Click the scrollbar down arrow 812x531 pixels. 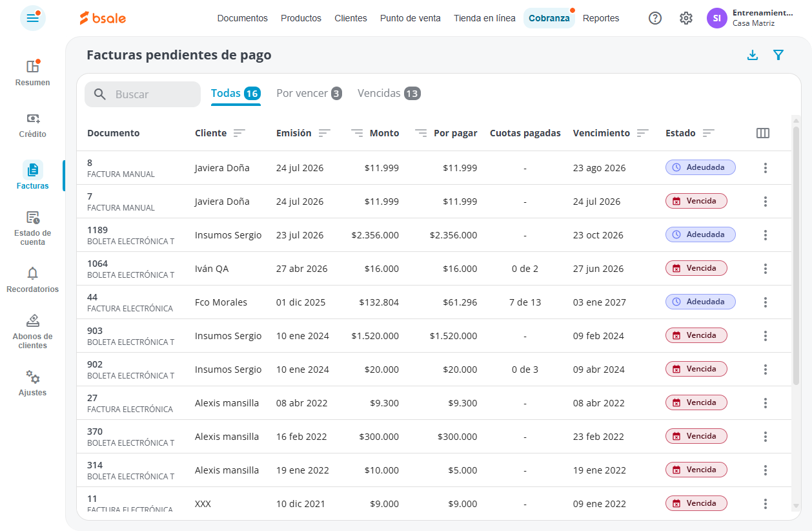[x=796, y=506]
